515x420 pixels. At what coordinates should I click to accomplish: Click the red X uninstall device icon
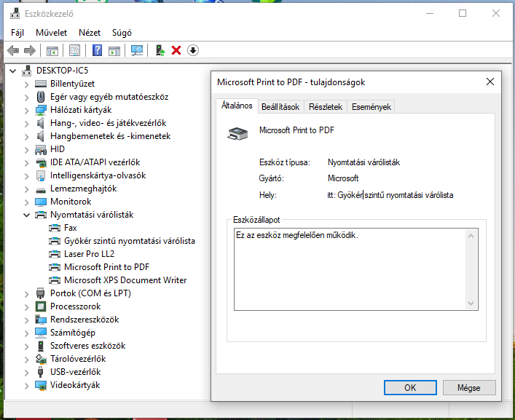click(176, 50)
